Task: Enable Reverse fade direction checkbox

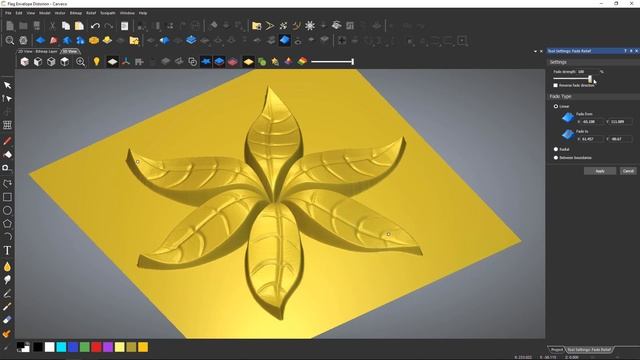Action: coord(556,85)
